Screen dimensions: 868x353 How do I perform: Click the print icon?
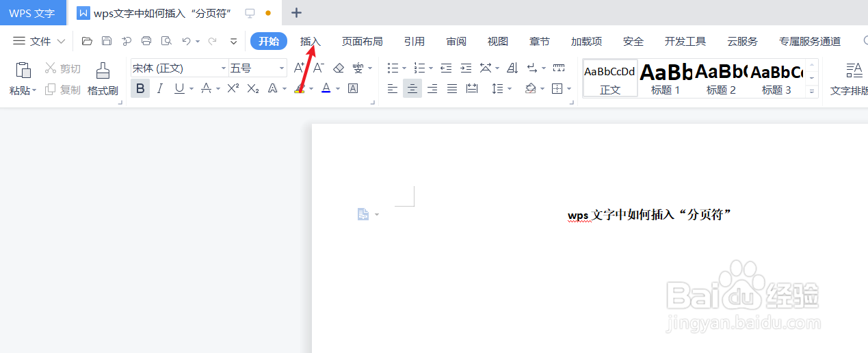tap(146, 41)
